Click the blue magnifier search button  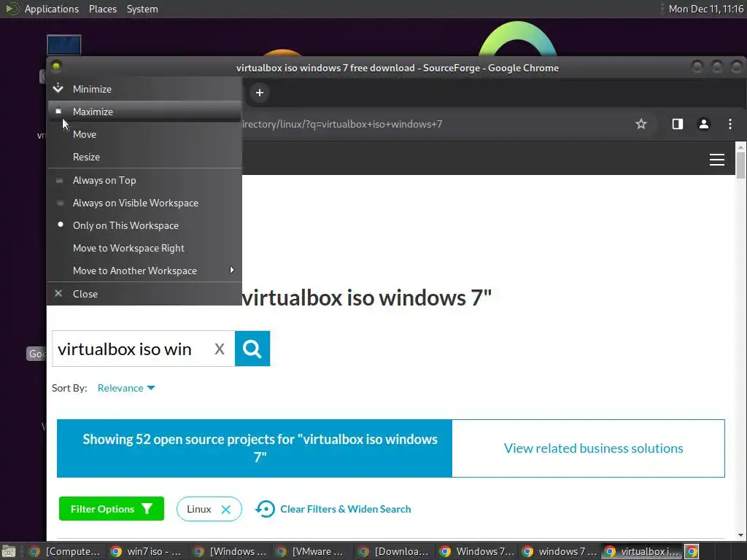pos(252,349)
